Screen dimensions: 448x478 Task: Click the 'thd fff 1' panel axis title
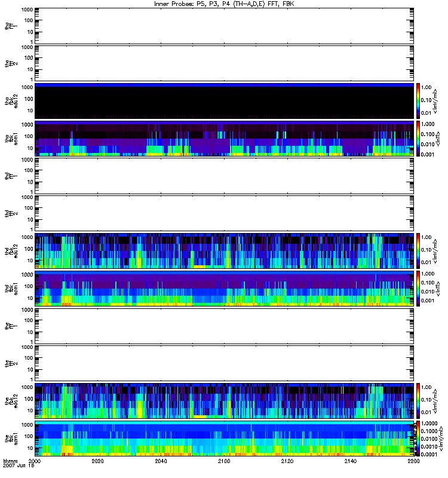[11, 176]
